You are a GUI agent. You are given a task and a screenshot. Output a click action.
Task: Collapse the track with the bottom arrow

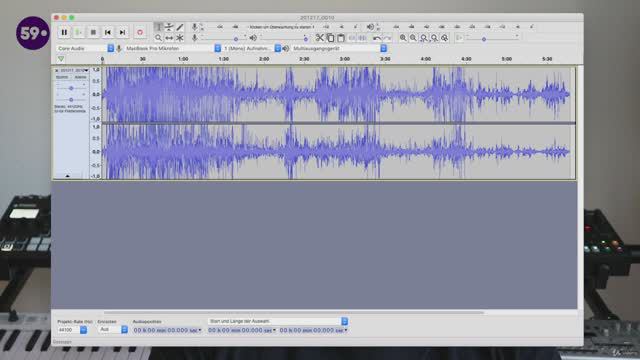pos(68,176)
